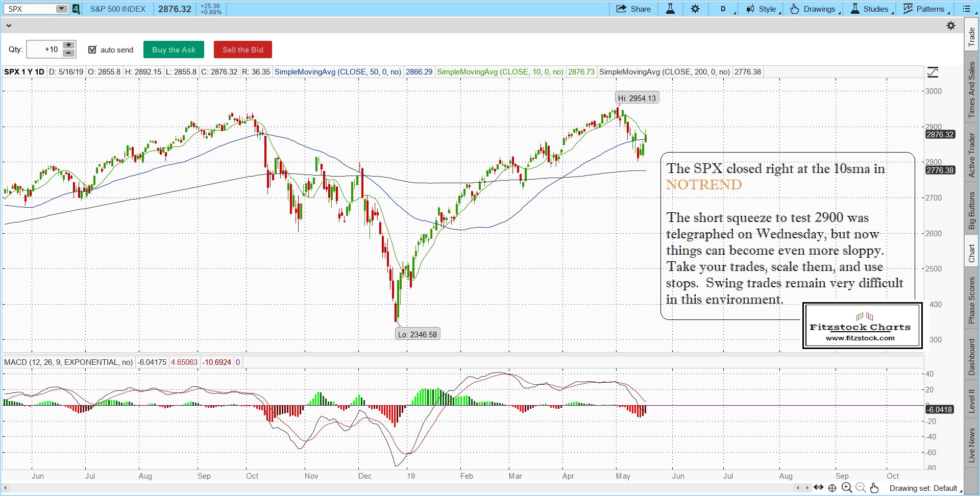This screenshot has height=496, width=980.
Task: Increase quantity with the plus stepper
Action: (x=68, y=45)
